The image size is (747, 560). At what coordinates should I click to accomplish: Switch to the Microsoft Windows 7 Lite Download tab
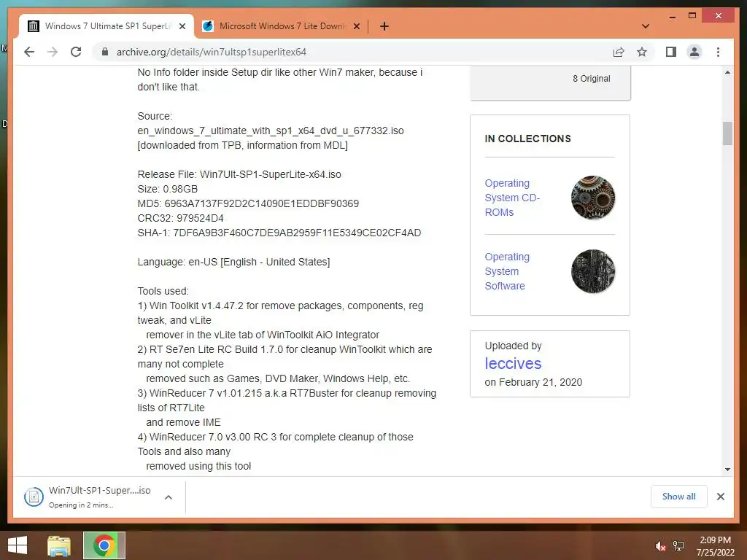click(x=281, y=26)
